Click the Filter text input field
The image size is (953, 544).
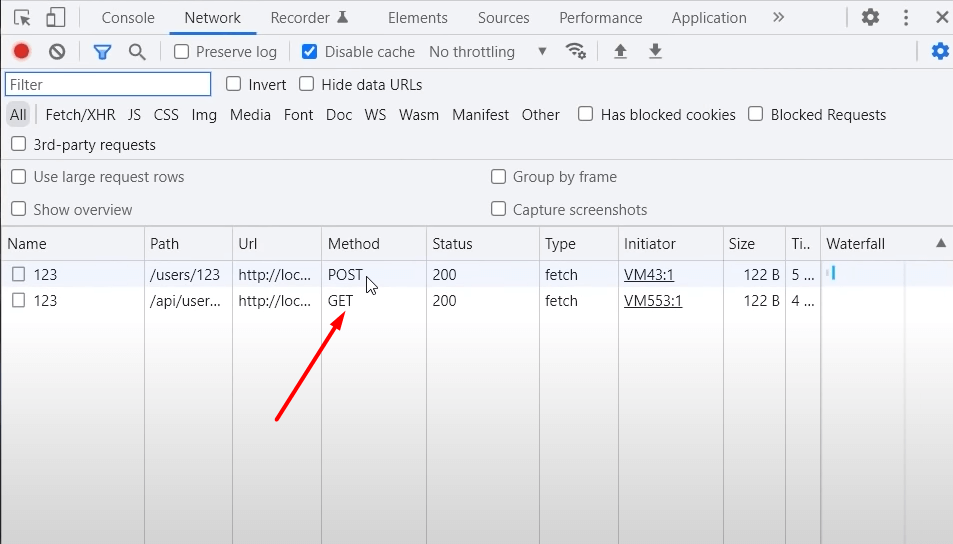point(108,85)
